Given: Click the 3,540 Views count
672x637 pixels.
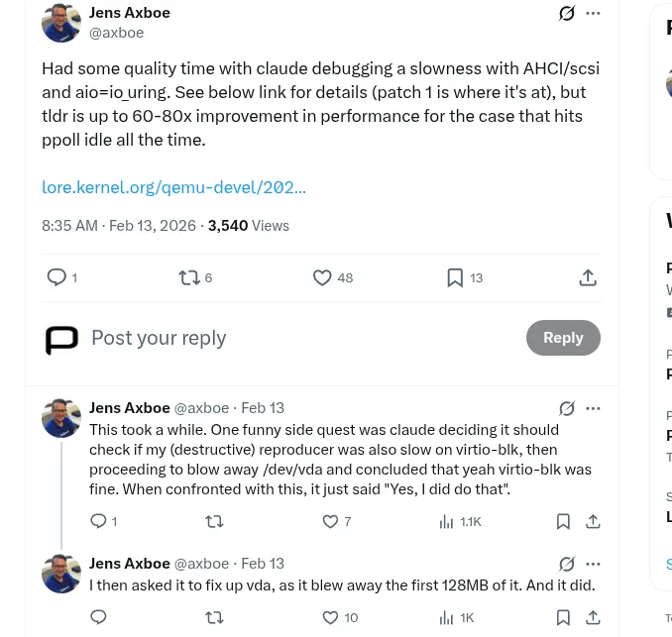Looking at the screenshot, I should coord(248,226).
